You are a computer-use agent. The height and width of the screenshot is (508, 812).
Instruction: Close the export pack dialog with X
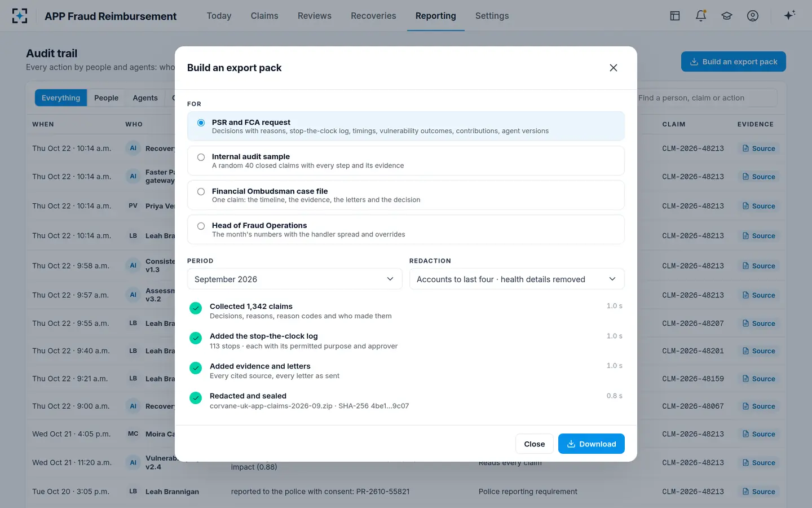coord(614,68)
